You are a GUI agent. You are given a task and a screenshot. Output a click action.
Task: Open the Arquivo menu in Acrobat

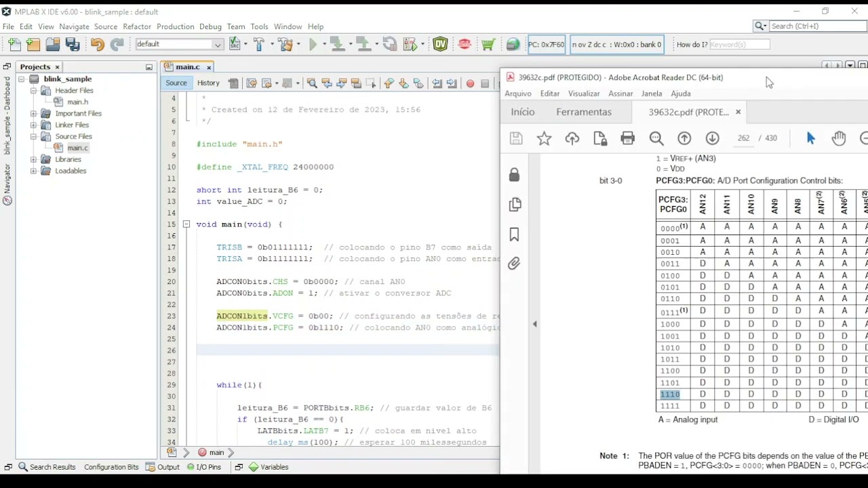pyautogui.click(x=518, y=94)
